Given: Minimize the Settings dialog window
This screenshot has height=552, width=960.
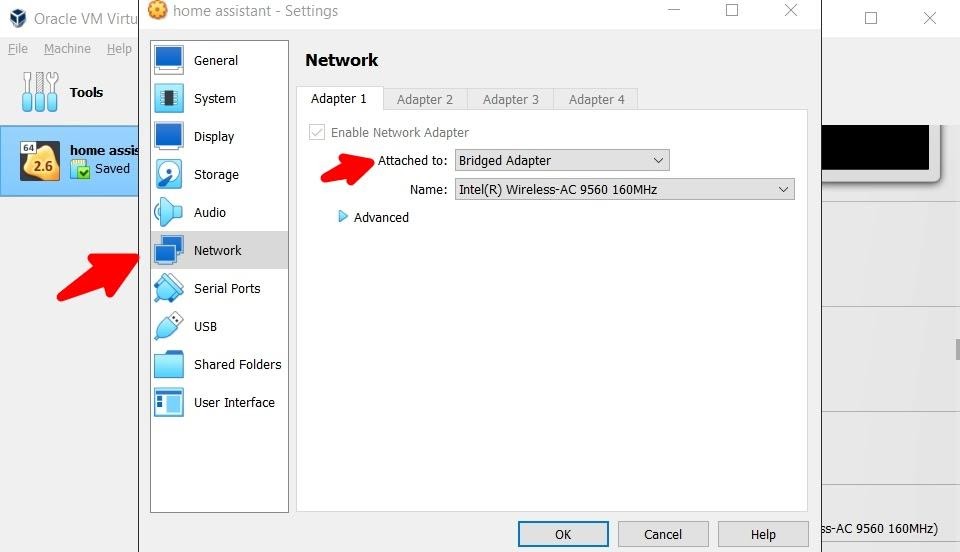Looking at the screenshot, I should pyautogui.click(x=674, y=10).
